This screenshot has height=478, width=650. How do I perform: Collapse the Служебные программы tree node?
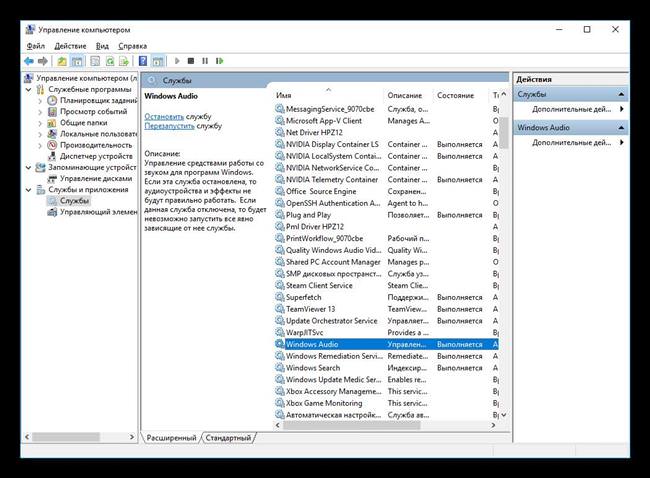pyautogui.click(x=29, y=90)
